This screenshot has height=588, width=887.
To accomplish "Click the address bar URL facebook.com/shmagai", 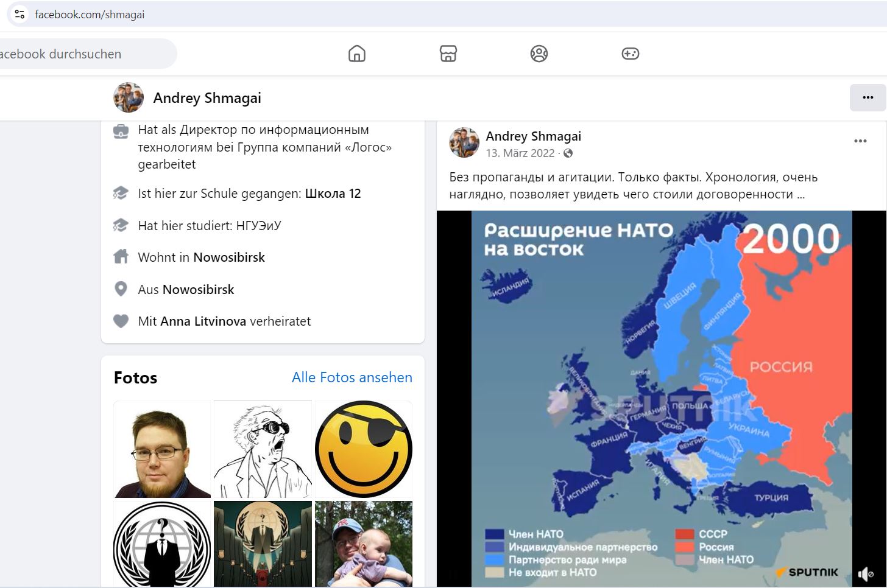I will [90, 15].
